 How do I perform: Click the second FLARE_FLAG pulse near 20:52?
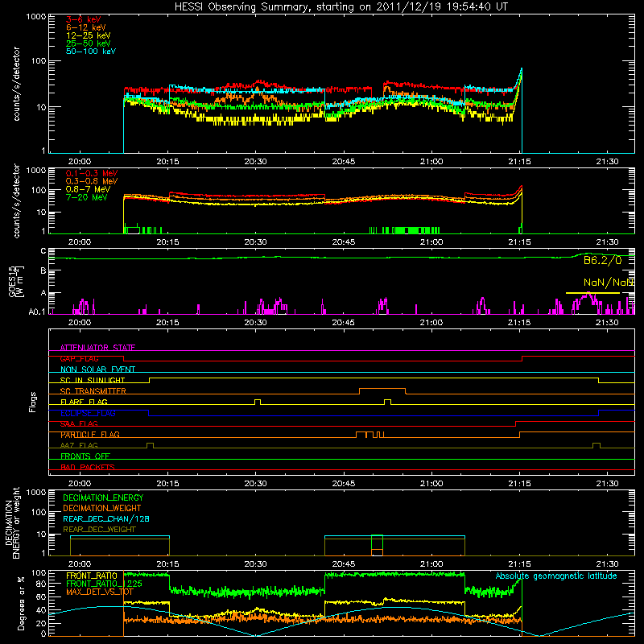(388, 402)
